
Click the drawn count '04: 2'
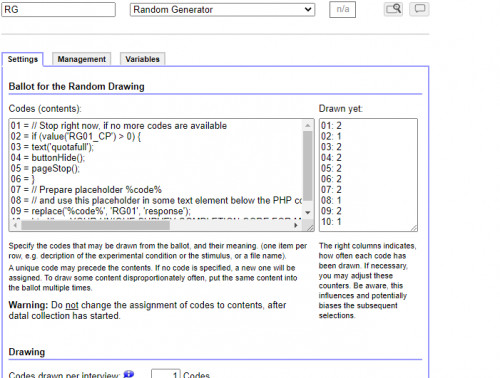(331, 158)
